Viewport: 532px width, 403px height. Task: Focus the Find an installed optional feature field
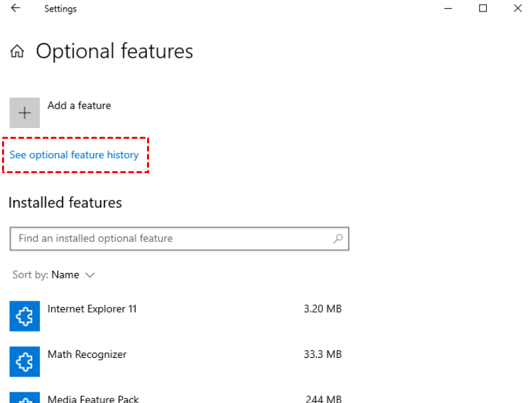click(x=169, y=239)
